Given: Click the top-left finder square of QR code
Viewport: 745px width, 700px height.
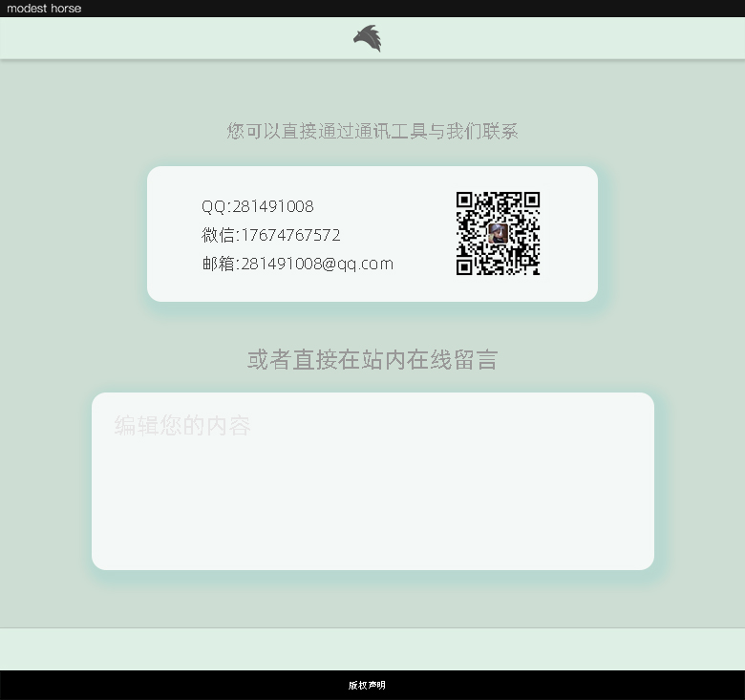Looking at the screenshot, I should click(x=465, y=201).
